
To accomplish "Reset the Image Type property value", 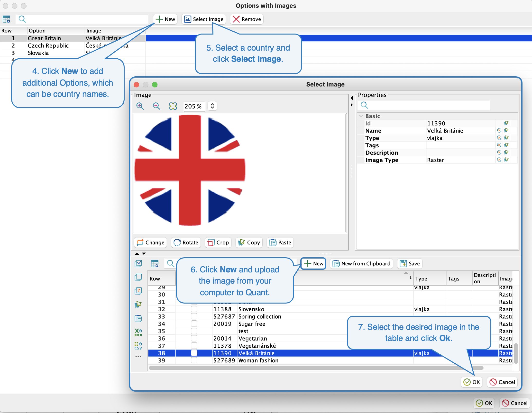I will (x=499, y=160).
